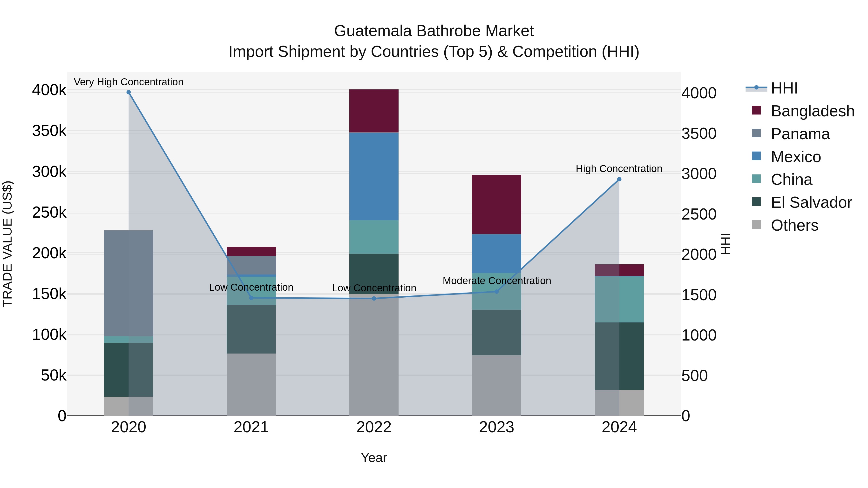Click the El Salvador segment in 2020 bar
868x488 pixels.
pyautogui.click(x=128, y=369)
